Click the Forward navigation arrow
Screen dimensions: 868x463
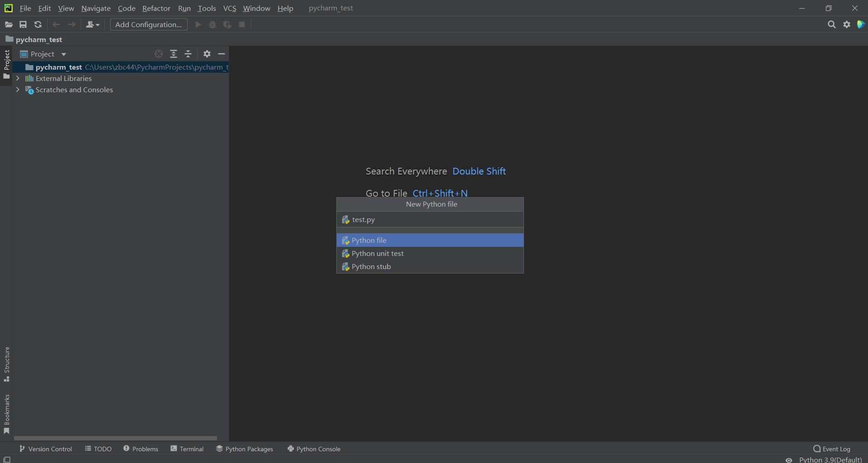click(71, 24)
